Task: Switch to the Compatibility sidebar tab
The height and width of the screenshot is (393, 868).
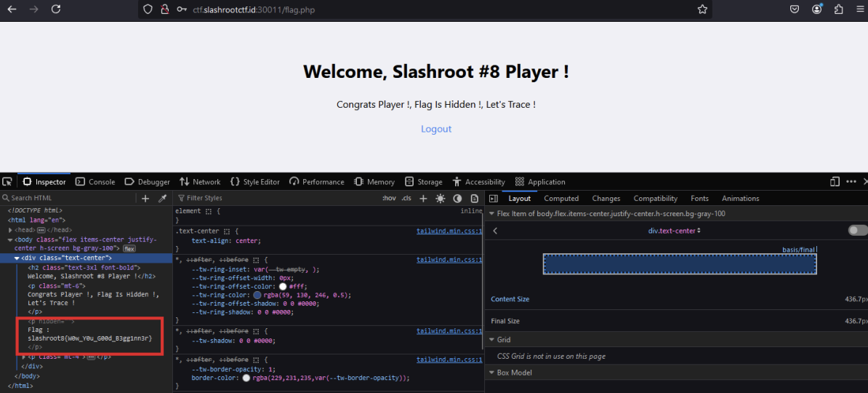Action: pyautogui.click(x=656, y=199)
